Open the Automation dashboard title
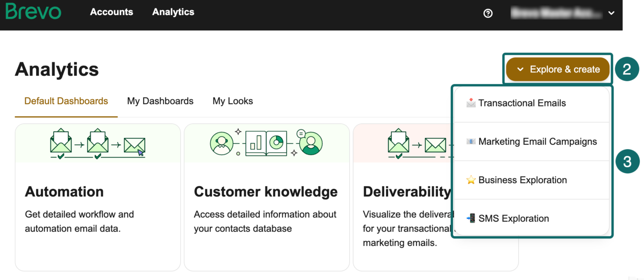 [x=64, y=192]
